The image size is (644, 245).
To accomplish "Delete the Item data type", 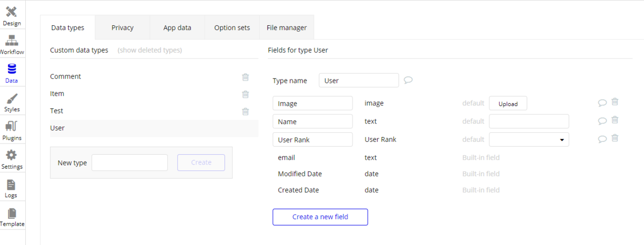I will click(x=245, y=94).
